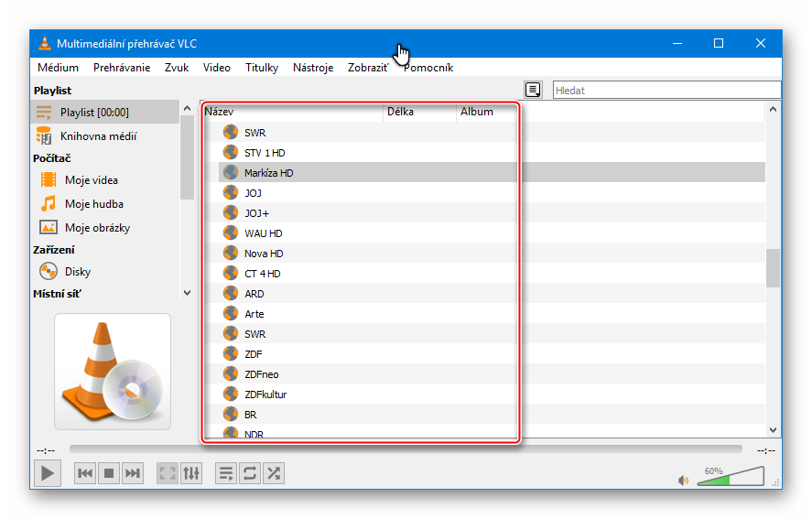Toggle the playlist view button
Viewport: 812px width, 519px height.
225,473
